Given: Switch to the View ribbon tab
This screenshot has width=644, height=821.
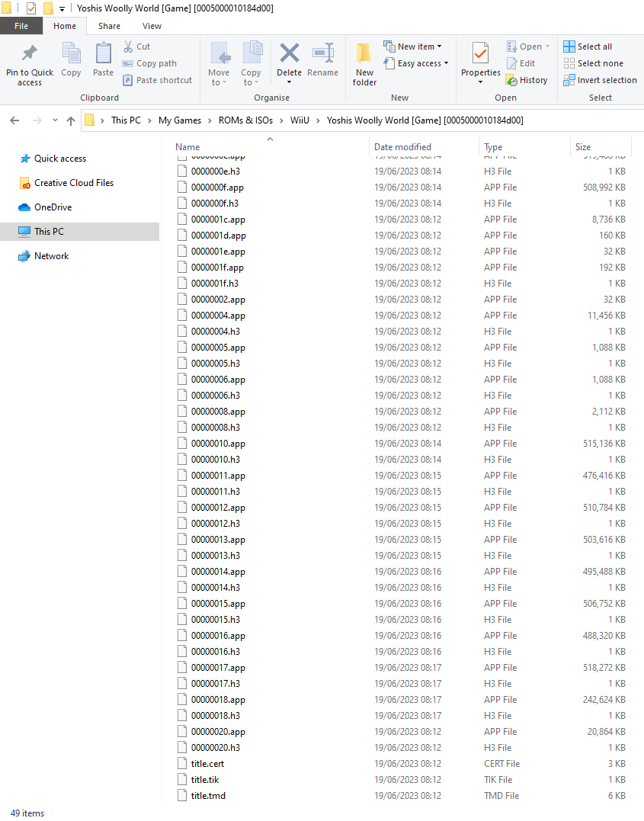Looking at the screenshot, I should [x=152, y=26].
